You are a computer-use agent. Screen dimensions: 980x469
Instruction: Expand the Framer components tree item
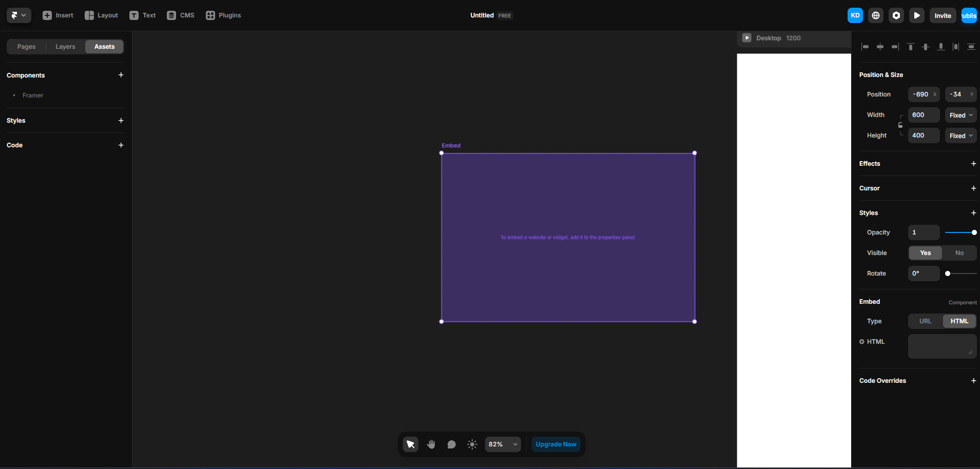click(14, 95)
